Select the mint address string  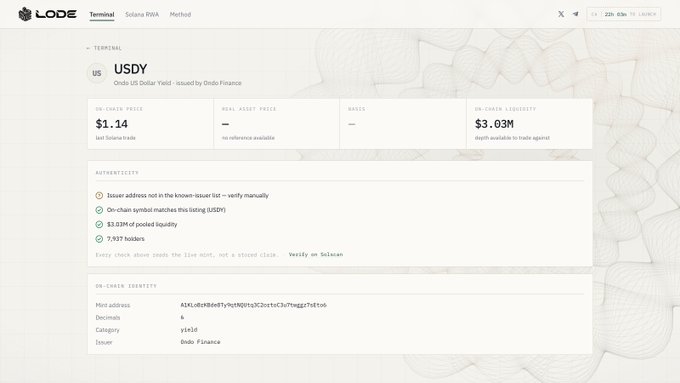coord(253,305)
